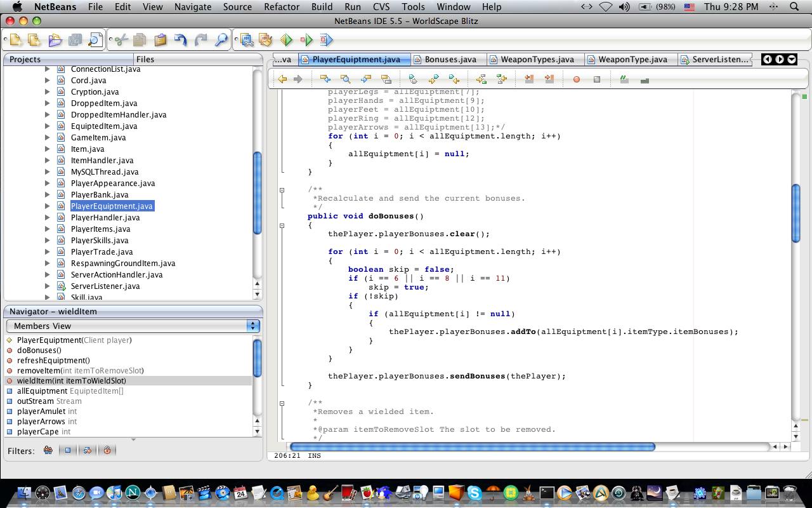Toggle Show Inherited Members filter
812x508 pixels.
[48, 450]
